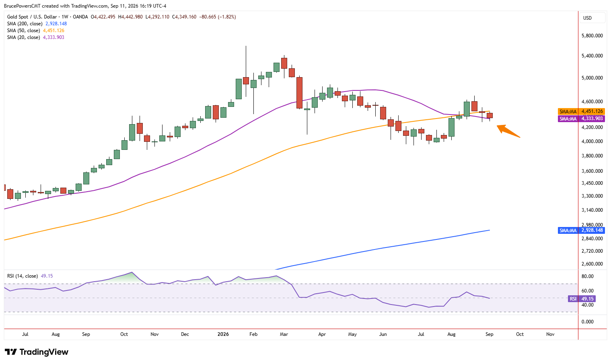Click the close value C4,349.160
This screenshot has width=611, height=364.
coord(184,17)
